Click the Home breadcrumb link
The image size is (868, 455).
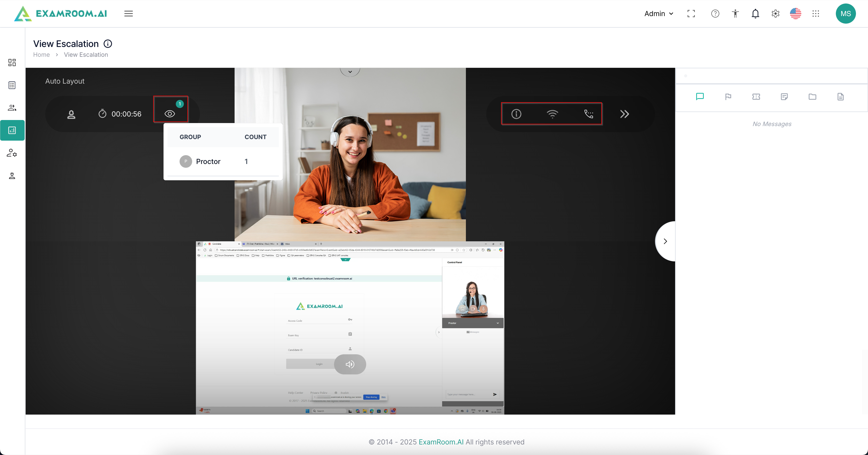[x=41, y=54]
